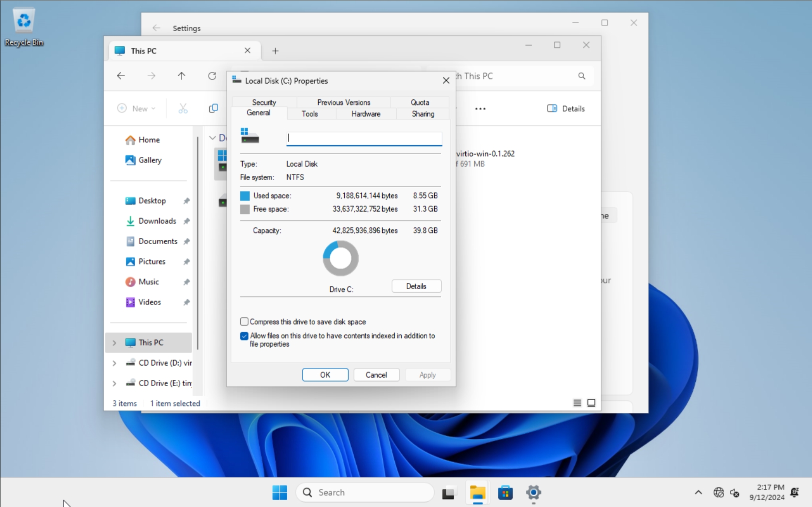Cancel the Properties dialog
The height and width of the screenshot is (507, 812).
pyautogui.click(x=376, y=375)
